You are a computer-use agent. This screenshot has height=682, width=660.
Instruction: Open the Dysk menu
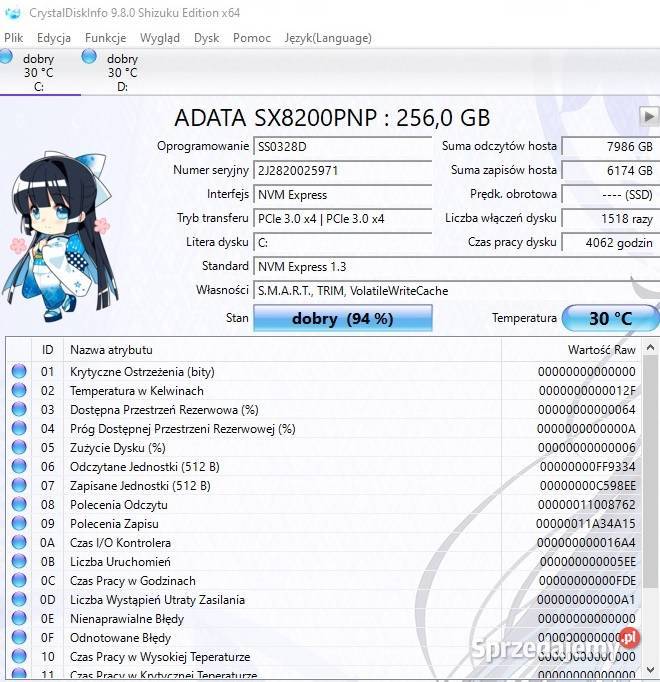pyautogui.click(x=206, y=38)
